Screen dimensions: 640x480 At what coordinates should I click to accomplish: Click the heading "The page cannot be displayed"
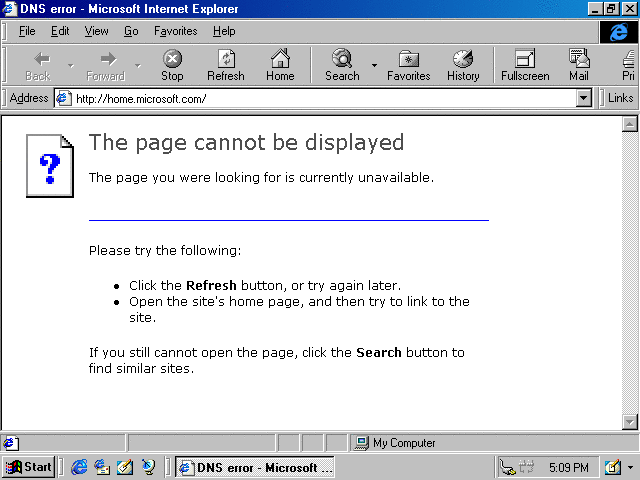point(246,143)
